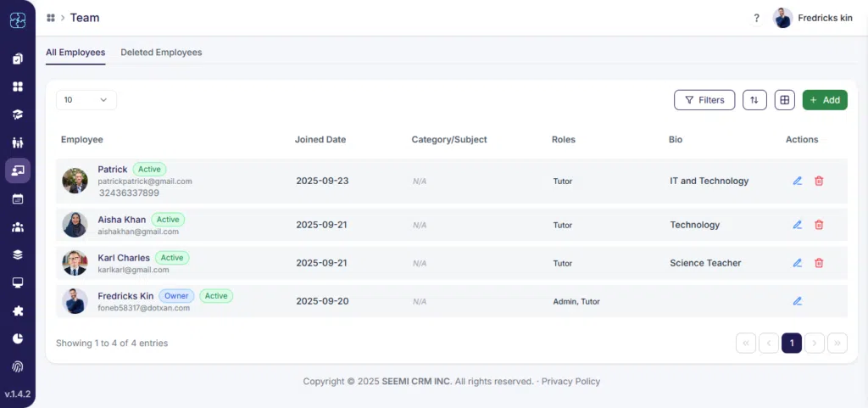Click the joined date 2025-09-20
Image resolution: width=868 pixels, height=408 pixels.
(322, 301)
